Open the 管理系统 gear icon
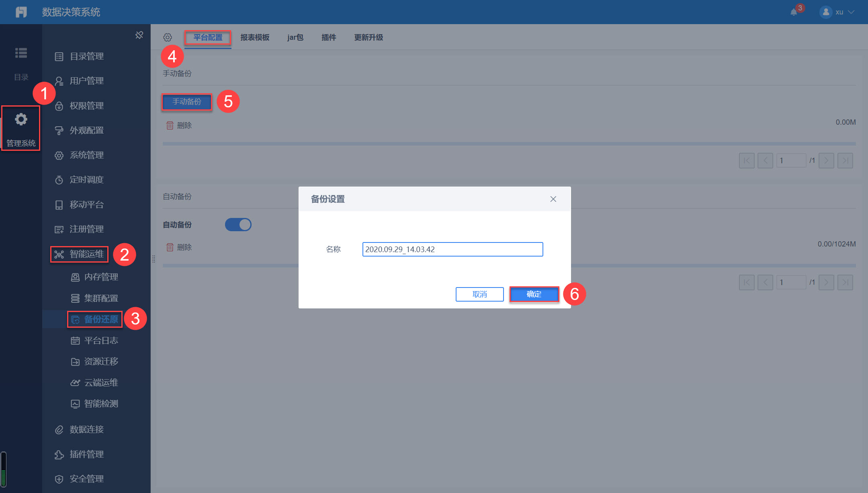Screen dimensions: 868x493 tap(21, 119)
